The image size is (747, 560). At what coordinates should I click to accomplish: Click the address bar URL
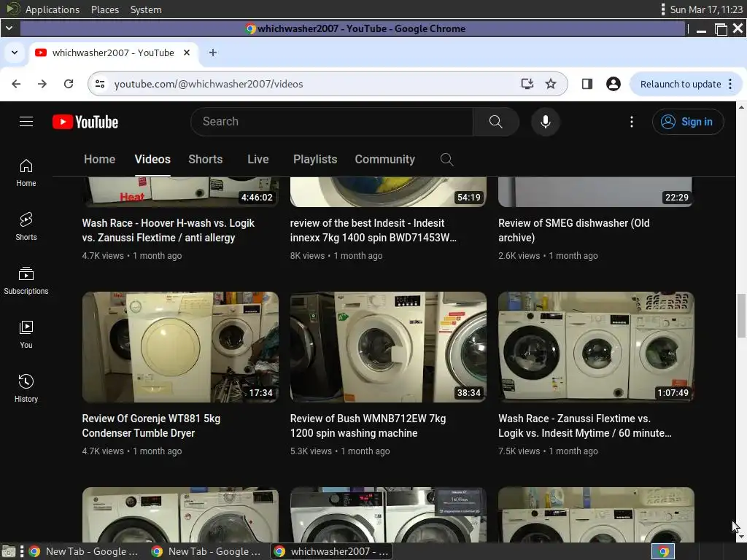point(209,84)
